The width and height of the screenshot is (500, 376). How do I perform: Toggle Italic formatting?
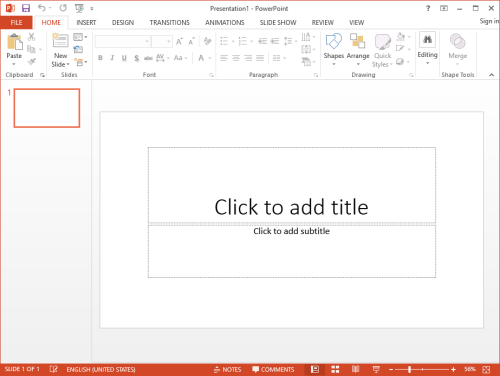(112, 58)
